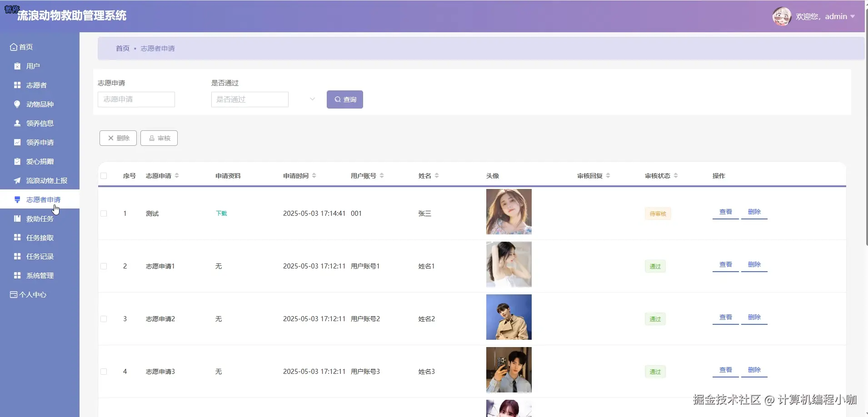View details of 志愿申请1 row
The height and width of the screenshot is (417, 868).
coord(726,265)
